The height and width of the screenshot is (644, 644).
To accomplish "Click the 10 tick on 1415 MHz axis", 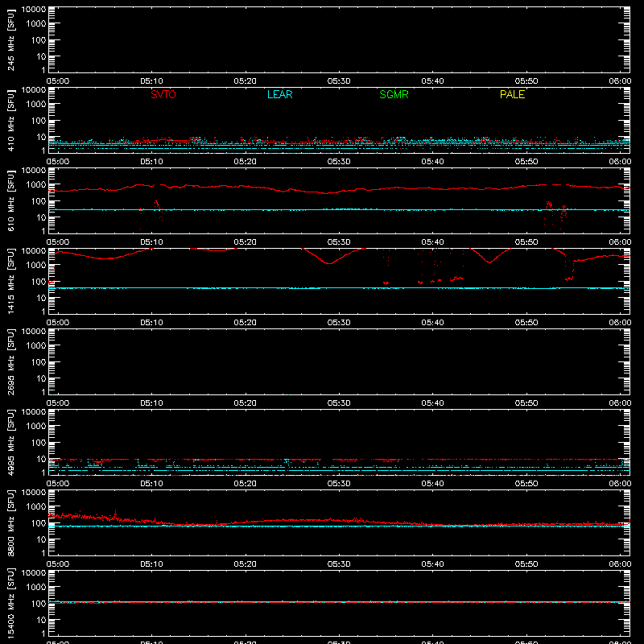I will [x=41, y=298].
